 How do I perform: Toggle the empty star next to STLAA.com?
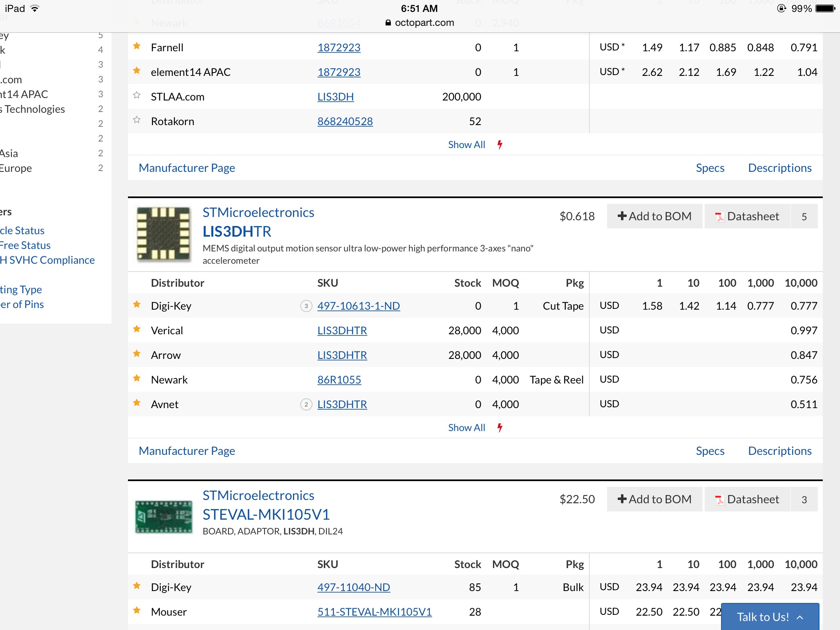pyautogui.click(x=137, y=96)
